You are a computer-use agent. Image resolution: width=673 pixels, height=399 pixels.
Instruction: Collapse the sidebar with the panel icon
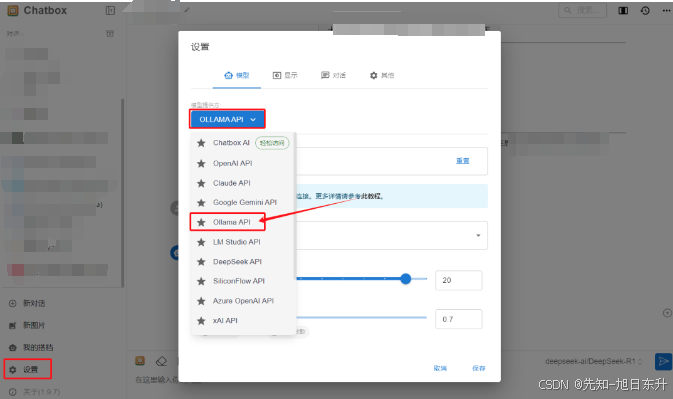click(x=110, y=10)
